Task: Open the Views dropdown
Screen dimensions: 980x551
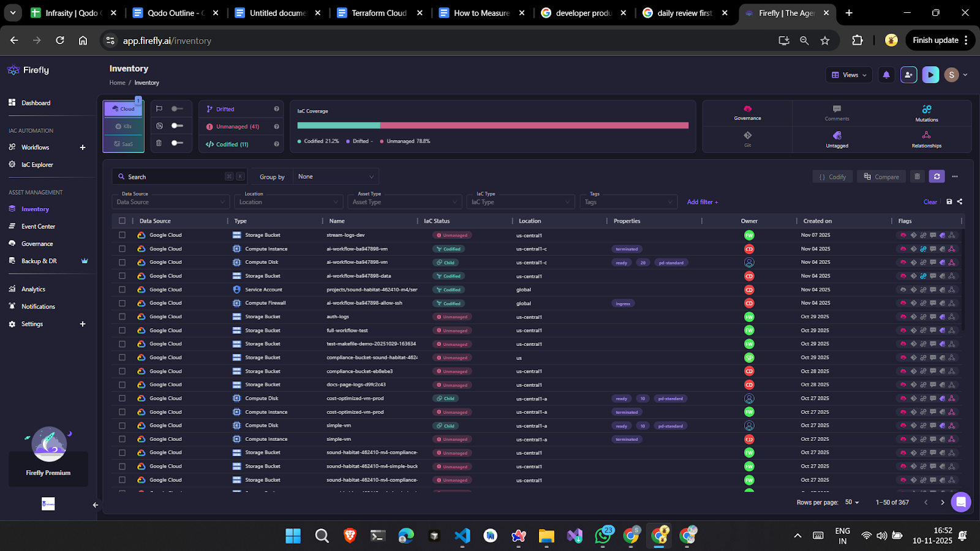Action: (849, 75)
